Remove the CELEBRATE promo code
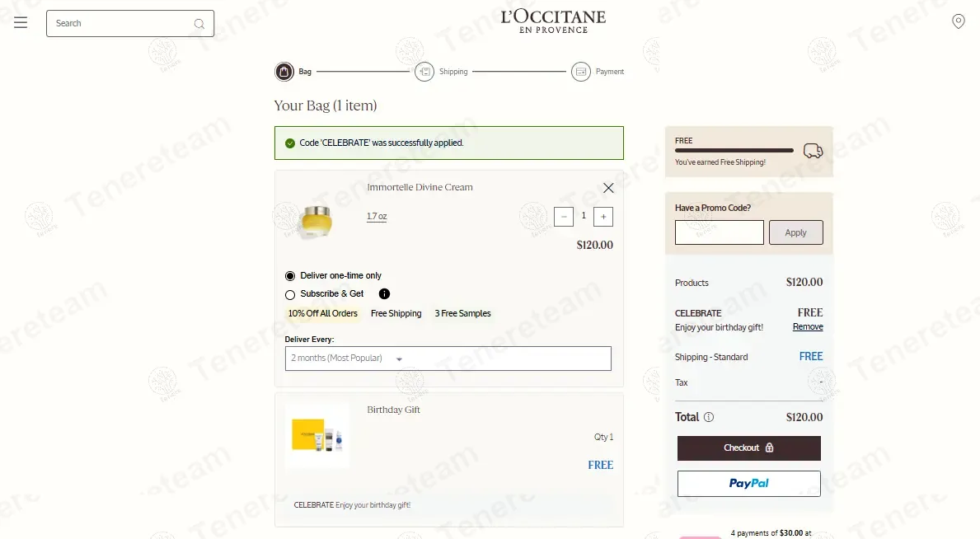Viewport: 980px width, 539px height. (x=808, y=326)
